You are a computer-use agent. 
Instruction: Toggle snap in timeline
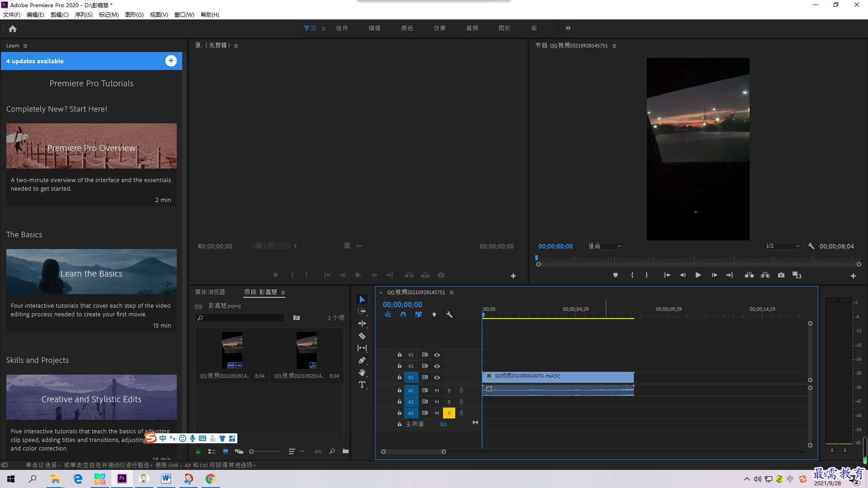click(403, 314)
